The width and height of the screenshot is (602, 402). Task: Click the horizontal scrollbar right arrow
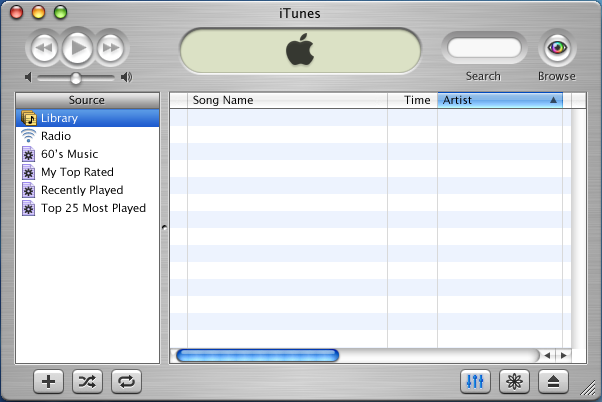(x=563, y=355)
